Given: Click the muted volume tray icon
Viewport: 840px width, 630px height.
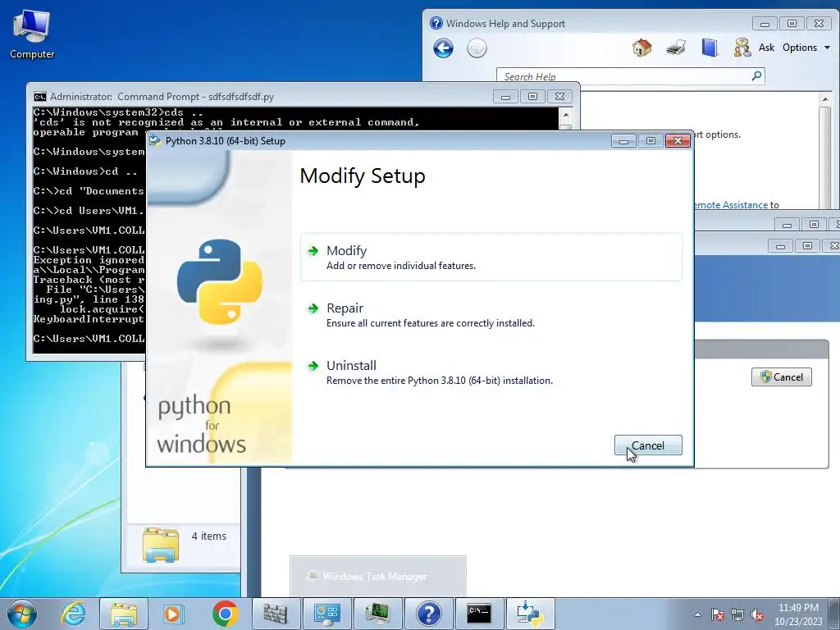Looking at the screenshot, I should coord(757,614).
